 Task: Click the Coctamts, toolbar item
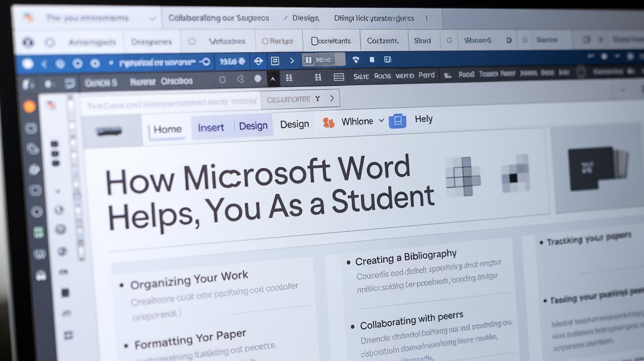(383, 41)
